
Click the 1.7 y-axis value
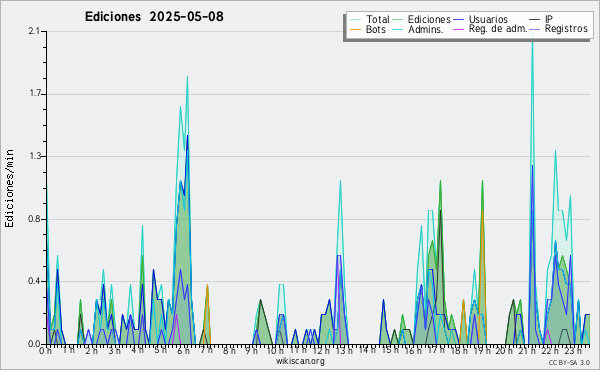[x=34, y=94]
